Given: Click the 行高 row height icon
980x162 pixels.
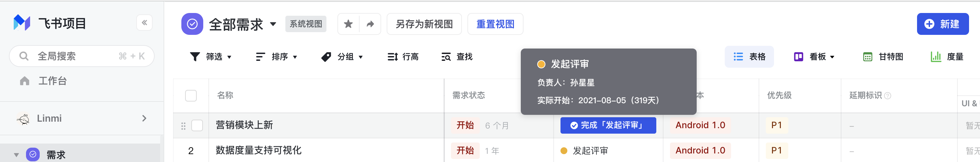Looking at the screenshot, I should tap(392, 57).
